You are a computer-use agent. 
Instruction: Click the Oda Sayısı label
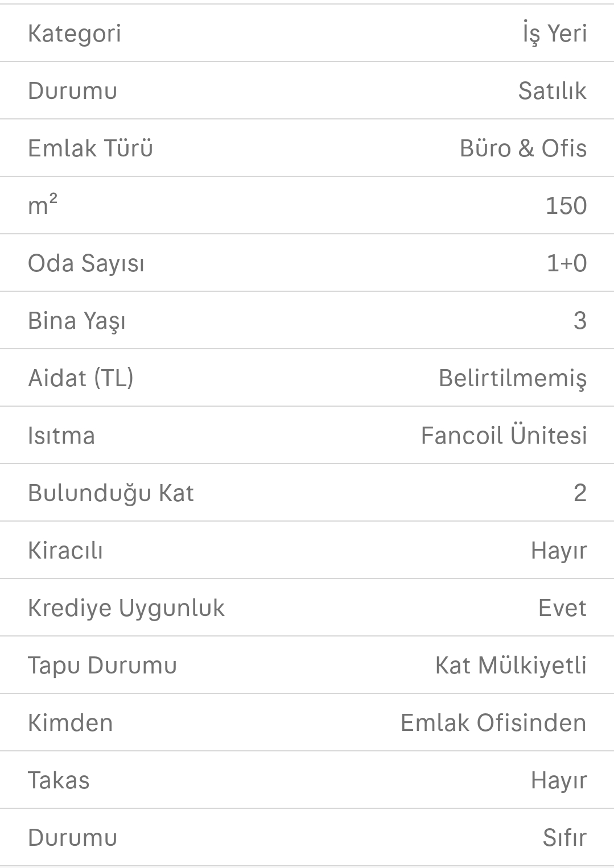click(x=86, y=263)
